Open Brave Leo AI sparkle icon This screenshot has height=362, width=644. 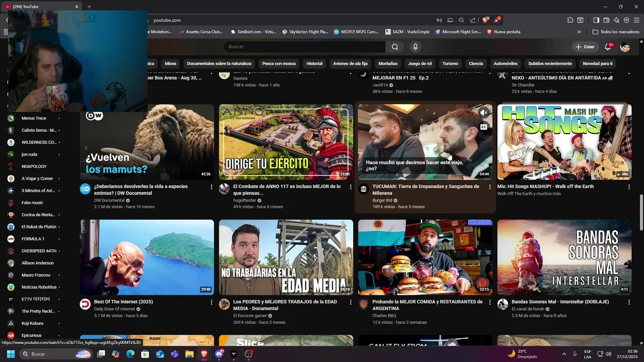click(x=616, y=20)
